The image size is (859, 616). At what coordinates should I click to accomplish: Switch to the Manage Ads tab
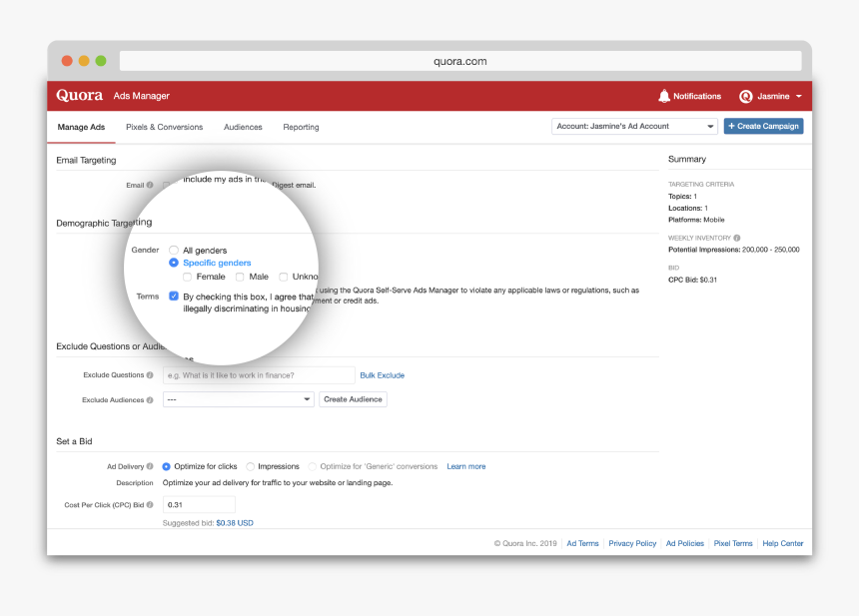click(81, 127)
